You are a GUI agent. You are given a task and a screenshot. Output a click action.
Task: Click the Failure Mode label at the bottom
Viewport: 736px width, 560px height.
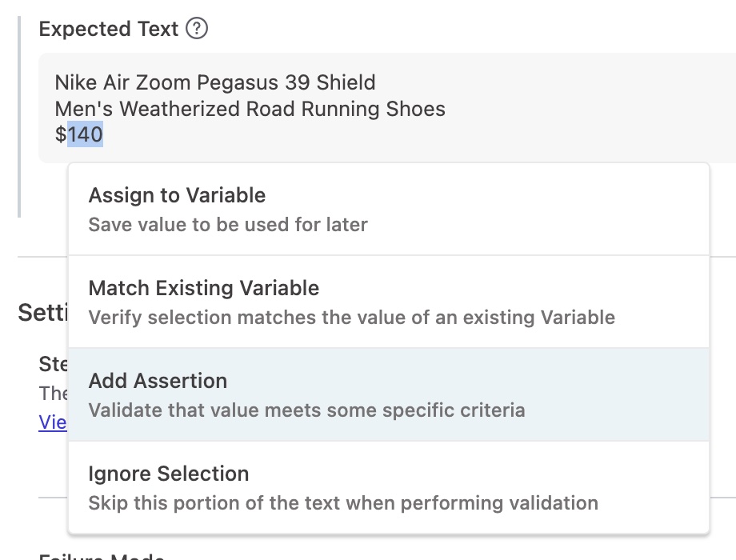(102, 556)
